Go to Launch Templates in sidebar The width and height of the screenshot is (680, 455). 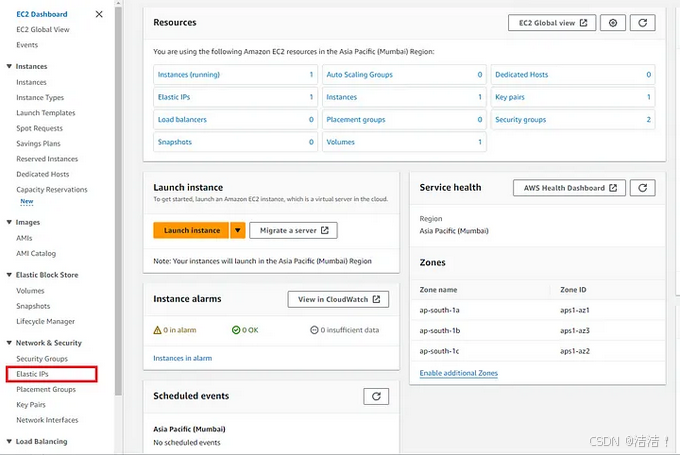(x=46, y=113)
